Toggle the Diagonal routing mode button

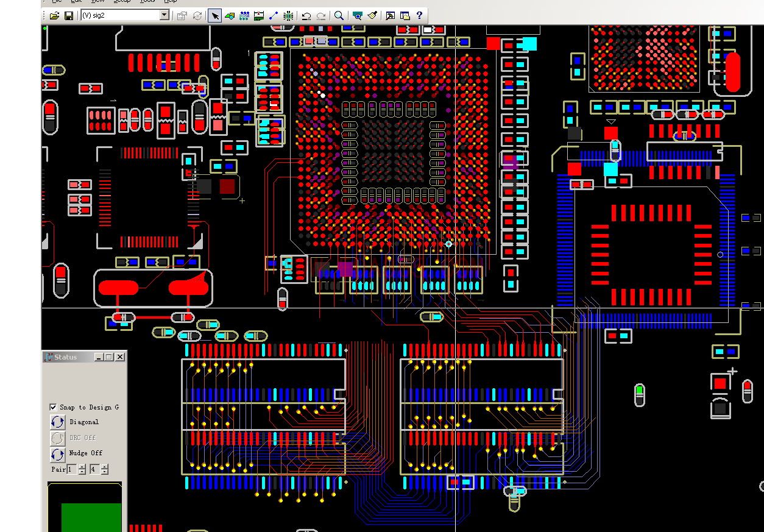point(58,422)
